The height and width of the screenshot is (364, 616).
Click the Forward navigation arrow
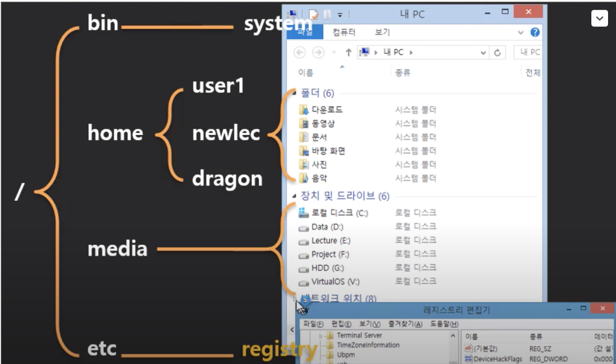[318, 52]
